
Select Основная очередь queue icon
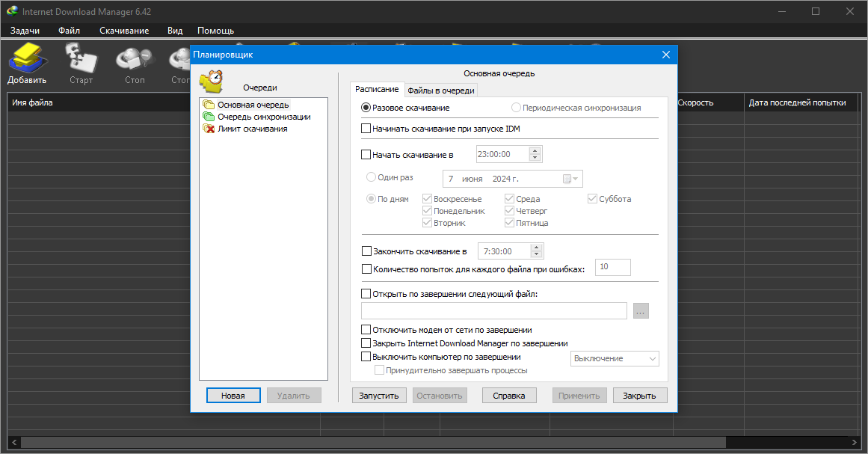click(x=208, y=105)
